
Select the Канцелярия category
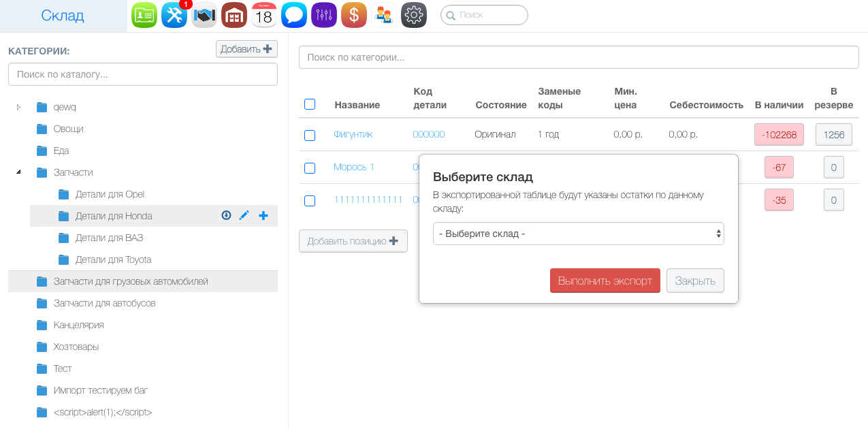click(x=79, y=325)
